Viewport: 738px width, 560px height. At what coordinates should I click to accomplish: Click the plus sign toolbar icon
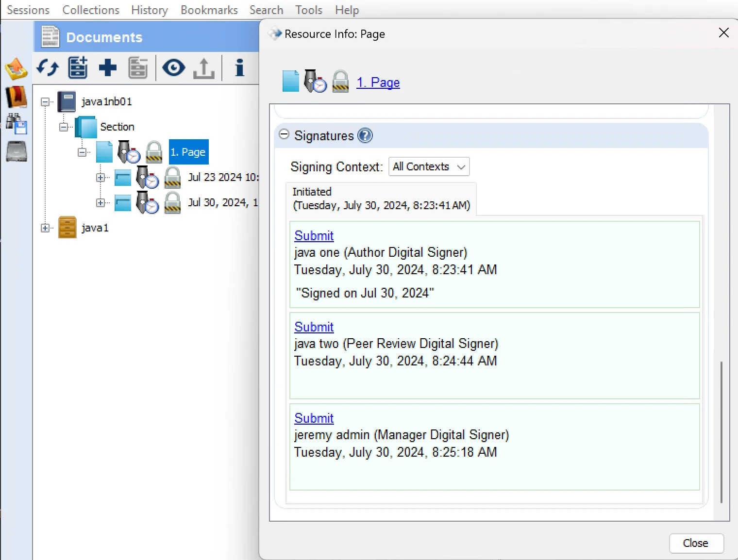(x=107, y=68)
